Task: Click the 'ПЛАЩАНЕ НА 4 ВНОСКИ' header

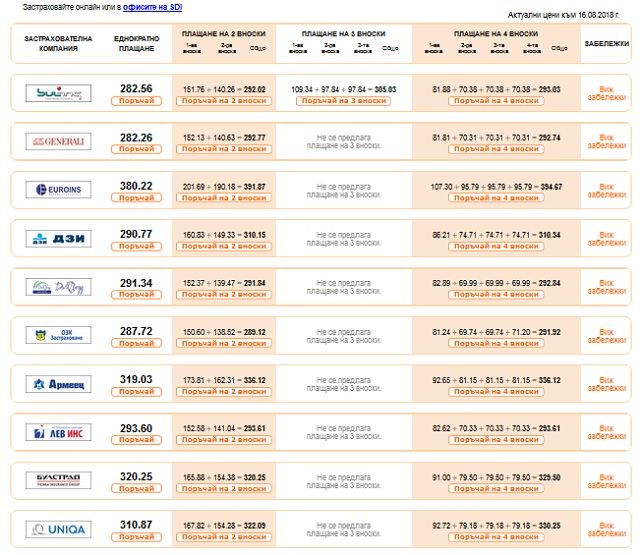Action: point(496,33)
